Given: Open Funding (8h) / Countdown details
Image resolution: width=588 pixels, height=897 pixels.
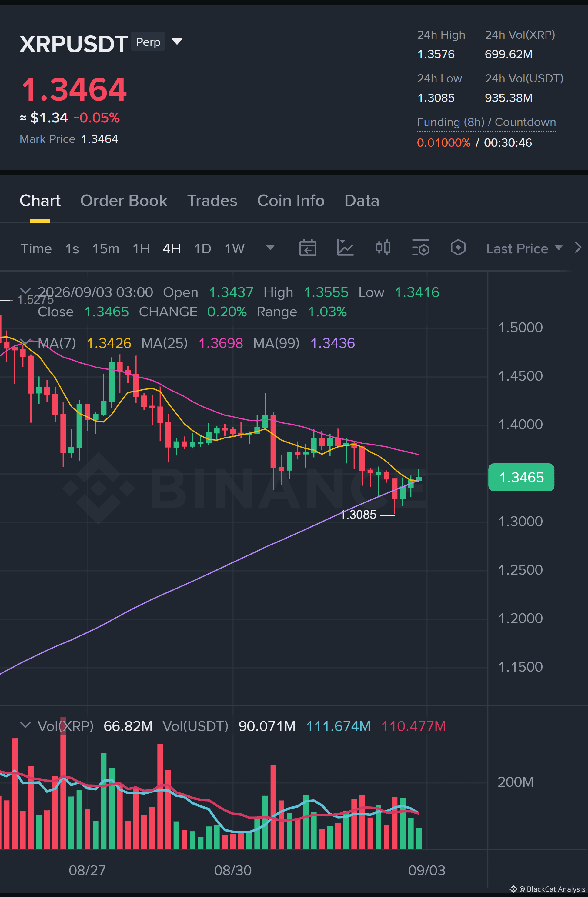Looking at the screenshot, I should (486, 122).
